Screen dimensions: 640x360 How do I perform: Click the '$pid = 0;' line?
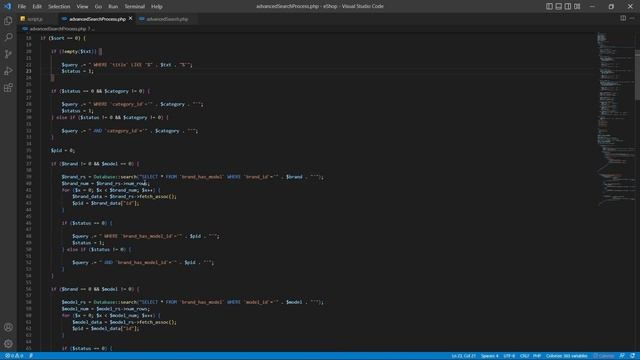coord(63,150)
